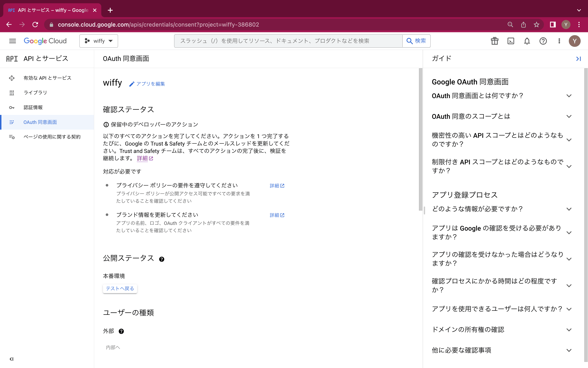Screen dimensions: 588x368
Task: Go to ライブラリ in the sidebar
Action: pyautogui.click(x=47, y=93)
